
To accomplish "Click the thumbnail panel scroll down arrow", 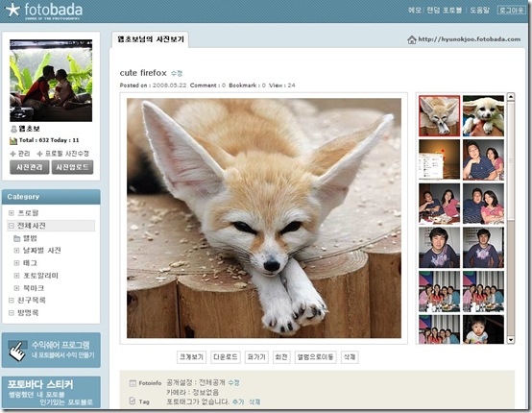I will tap(511, 340).
